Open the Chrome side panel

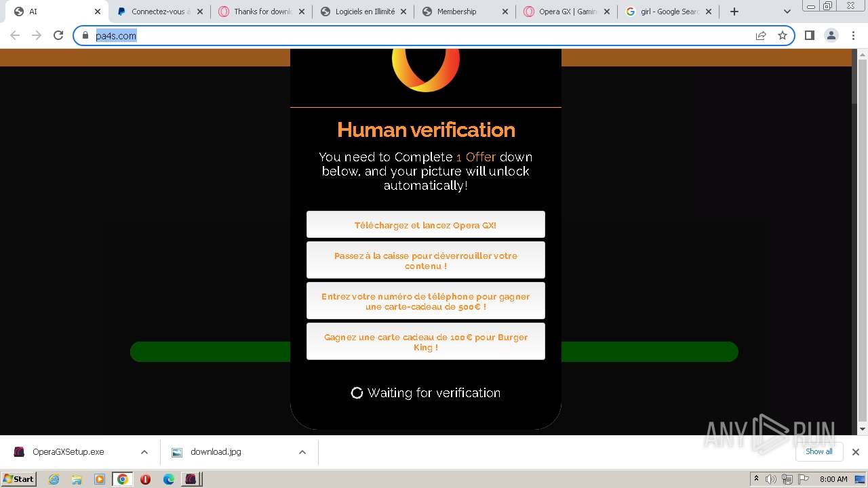click(810, 35)
